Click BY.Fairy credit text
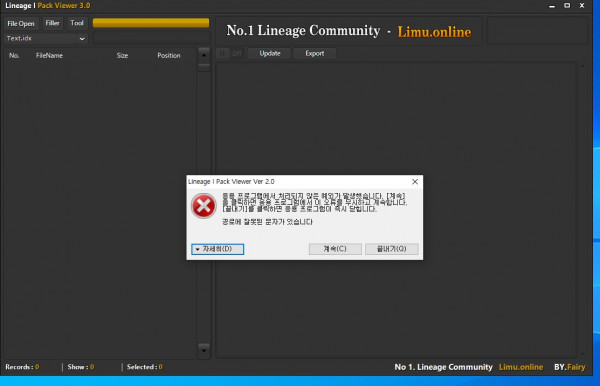The image size is (600, 386). point(569,367)
